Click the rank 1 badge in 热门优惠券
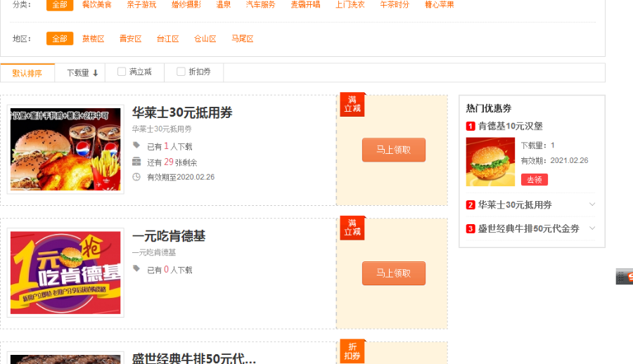This screenshot has height=364, width=633. 471,126
